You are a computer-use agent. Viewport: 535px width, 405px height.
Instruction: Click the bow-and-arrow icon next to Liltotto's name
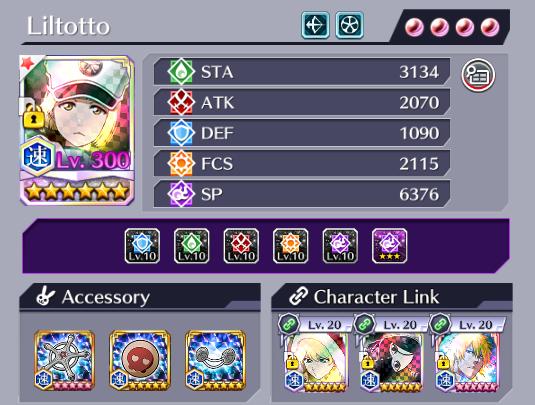[x=315, y=25]
